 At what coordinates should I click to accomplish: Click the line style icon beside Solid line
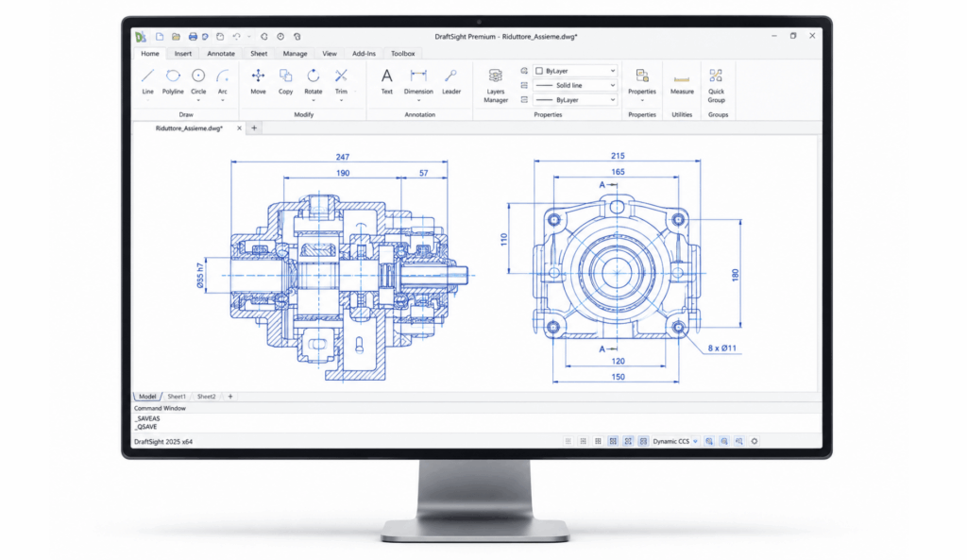524,85
